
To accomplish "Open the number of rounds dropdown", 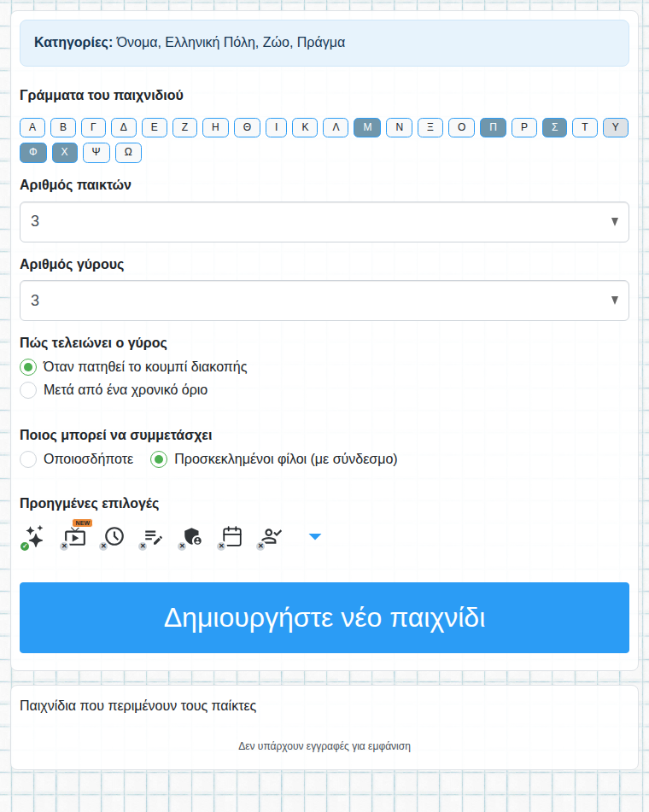I will click(x=324, y=301).
